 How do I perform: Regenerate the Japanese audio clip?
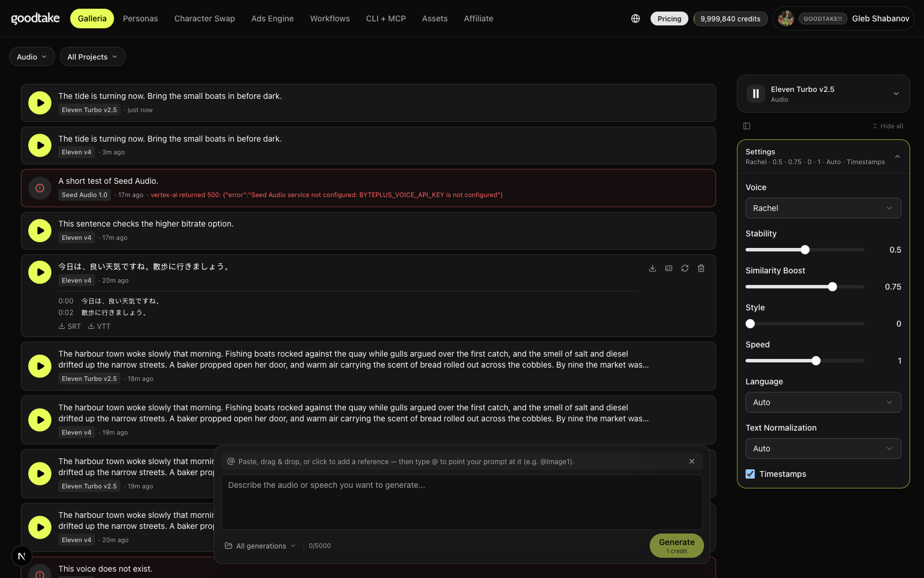click(685, 268)
